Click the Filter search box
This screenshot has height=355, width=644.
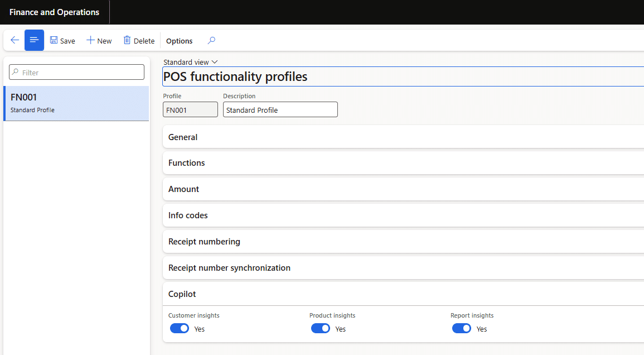77,72
